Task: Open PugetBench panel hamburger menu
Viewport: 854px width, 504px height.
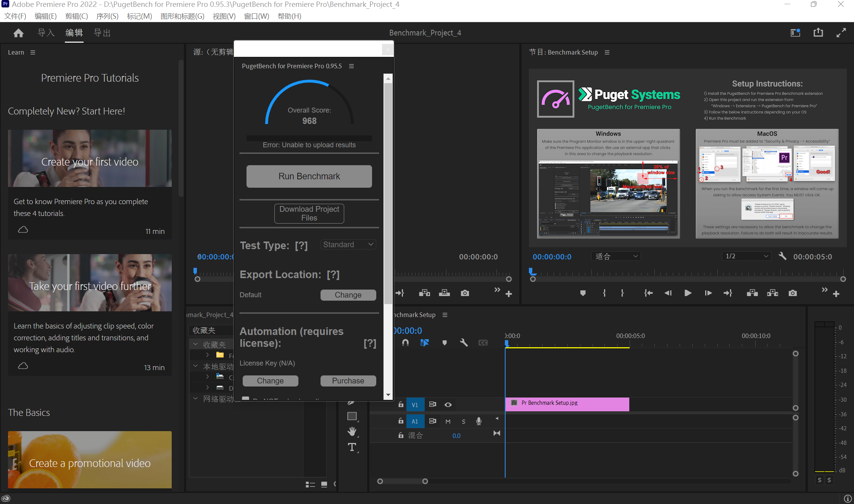Action: click(351, 66)
